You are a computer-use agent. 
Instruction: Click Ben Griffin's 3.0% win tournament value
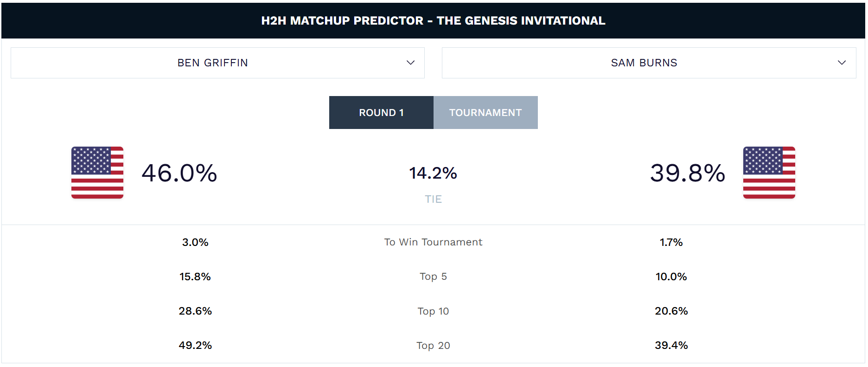coord(195,242)
